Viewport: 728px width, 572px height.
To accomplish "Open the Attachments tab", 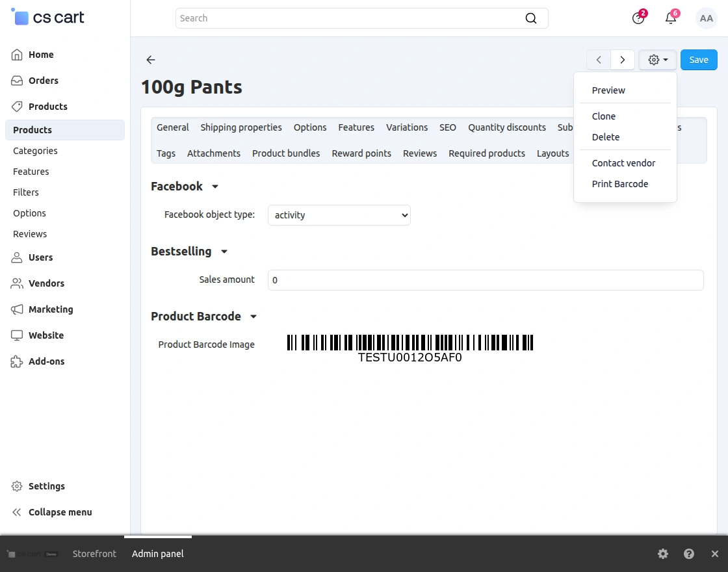I will click(214, 153).
